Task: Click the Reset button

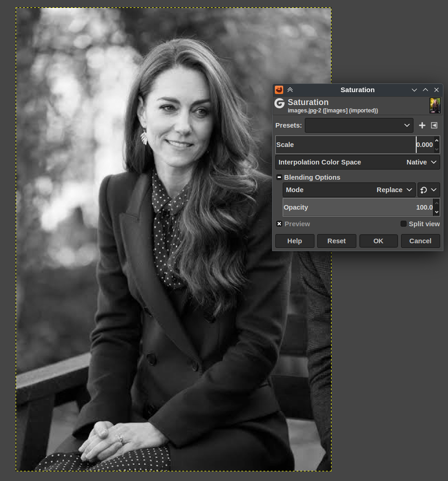Action: click(337, 241)
